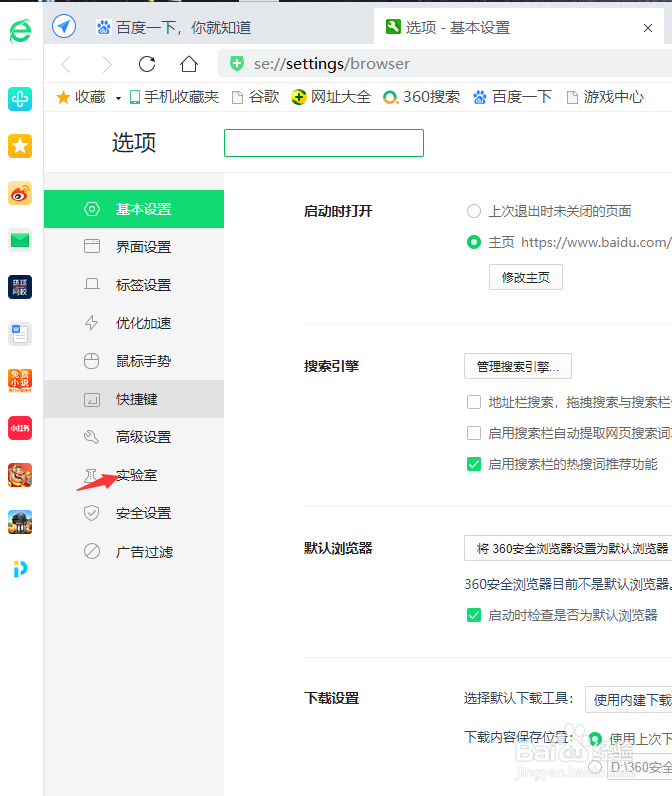Reload the page with refresh icon
The height and width of the screenshot is (796, 672).
(147, 64)
